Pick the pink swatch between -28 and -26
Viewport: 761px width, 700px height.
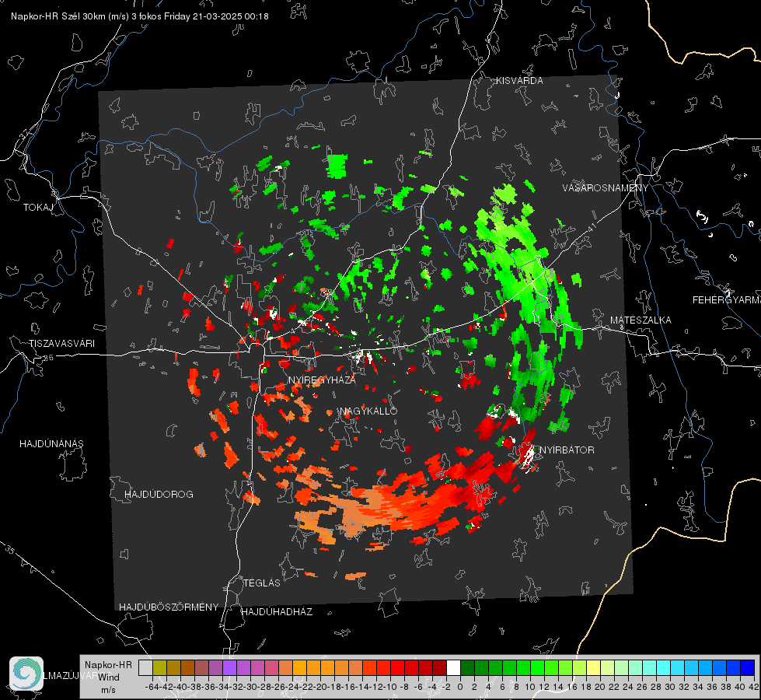(x=271, y=667)
